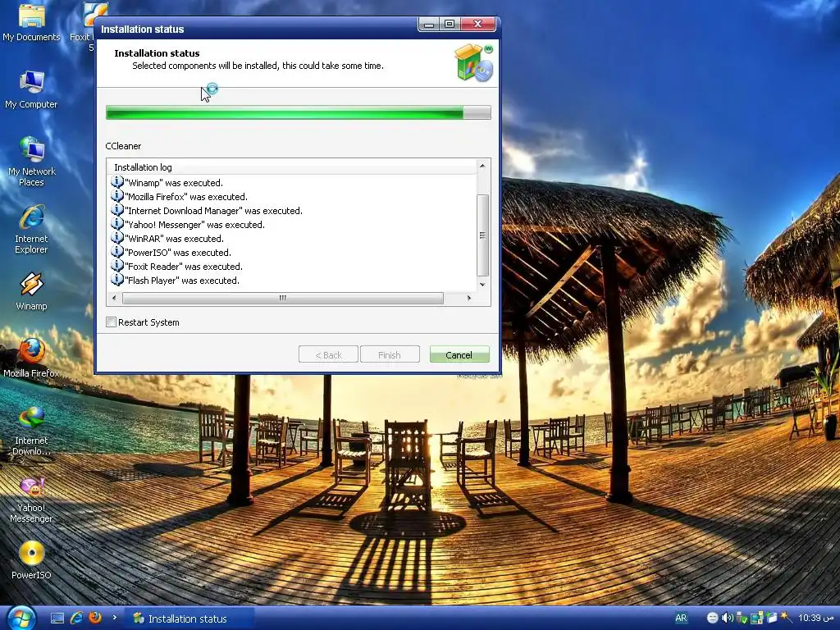Maximize the Installation status window

(450, 24)
